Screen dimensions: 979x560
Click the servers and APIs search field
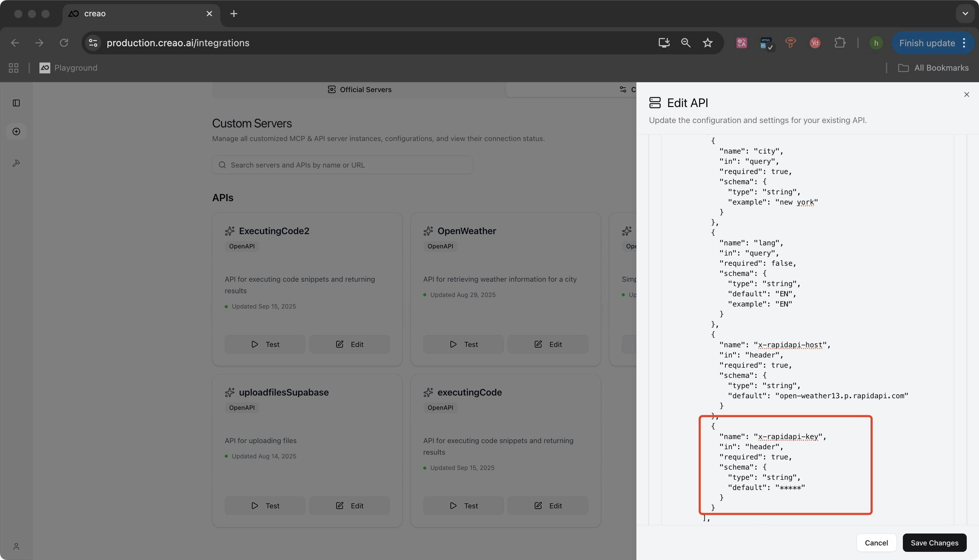click(x=342, y=165)
